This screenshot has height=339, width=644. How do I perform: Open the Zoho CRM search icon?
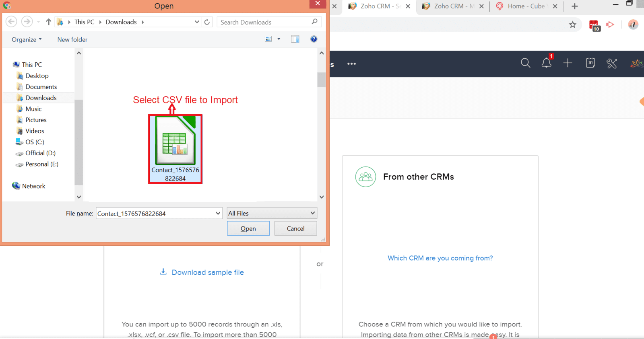pos(525,63)
